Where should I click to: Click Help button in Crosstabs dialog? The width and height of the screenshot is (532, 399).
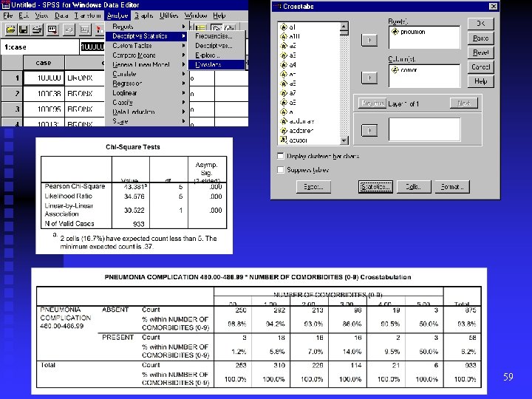click(x=480, y=81)
